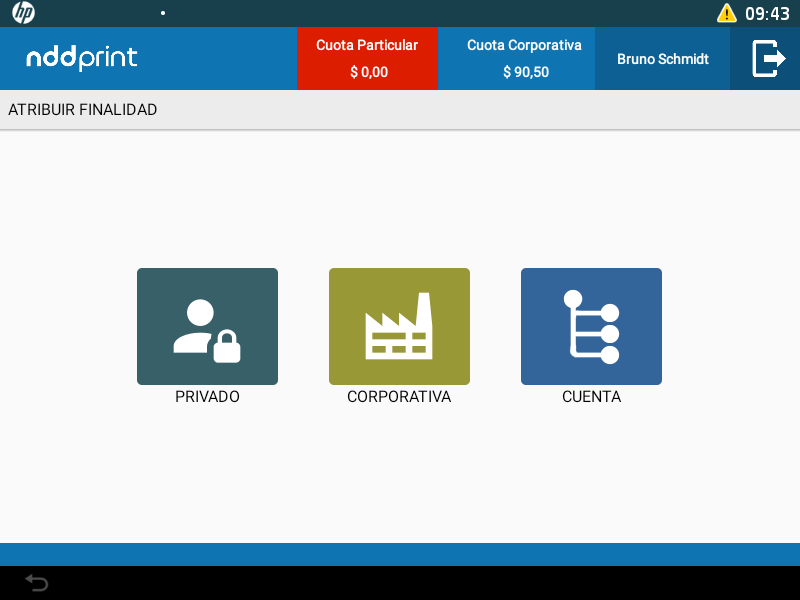Click the nddprint logo
This screenshot has height=600, width=800.
(x=82, y=58)
